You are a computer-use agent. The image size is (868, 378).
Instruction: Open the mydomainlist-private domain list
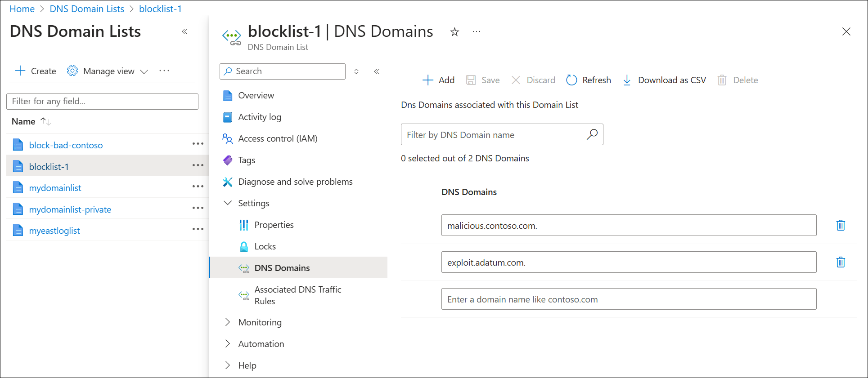click(x=70, y=209)
